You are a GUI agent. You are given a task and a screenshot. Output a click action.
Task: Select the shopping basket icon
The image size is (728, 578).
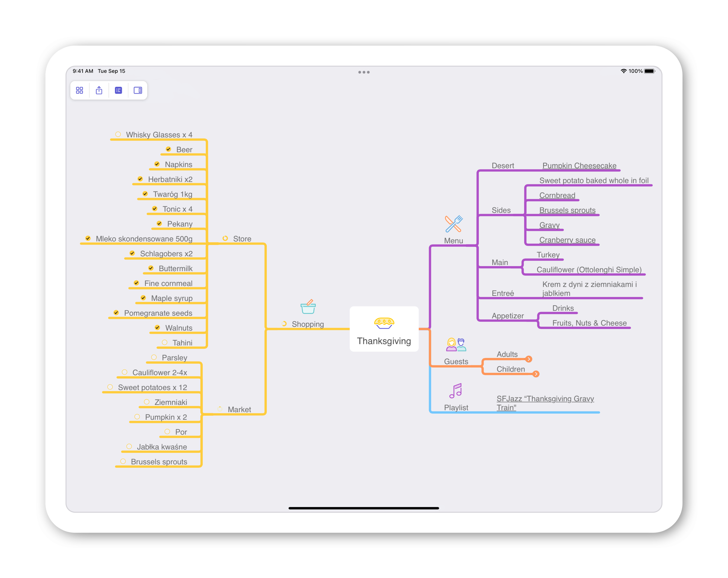(308, 306)
